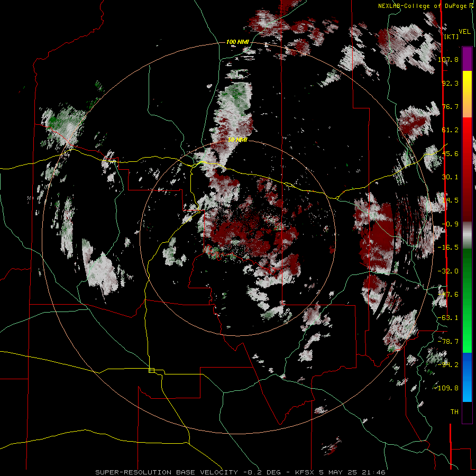Select the -78.7 scale value
The image size is (476, 476).
[x=448, y=342]
